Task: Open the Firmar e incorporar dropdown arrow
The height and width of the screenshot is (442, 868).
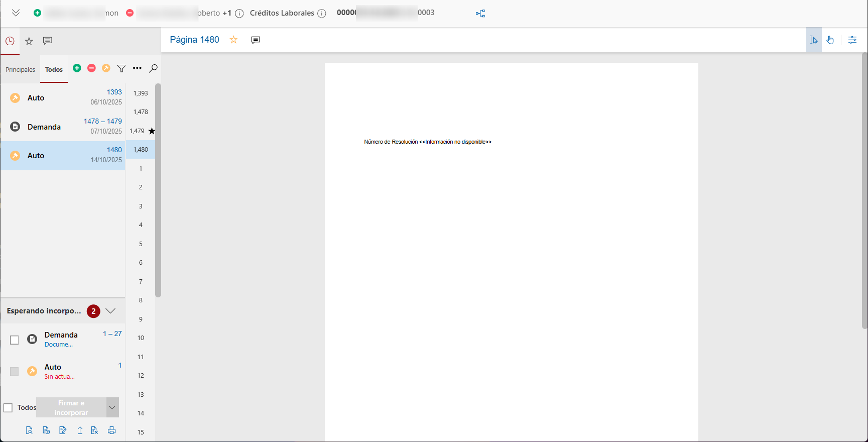Action: point(112,407)
